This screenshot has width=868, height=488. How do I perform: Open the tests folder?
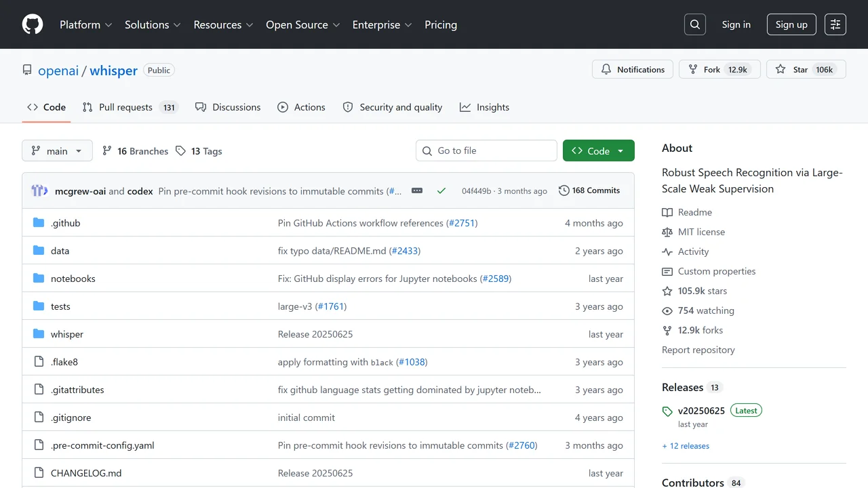coord(60,306)
